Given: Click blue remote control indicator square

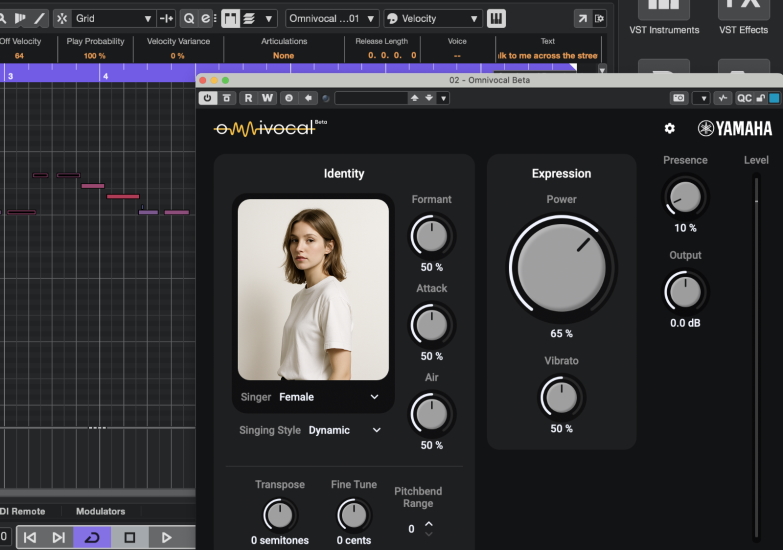Looking at the screenshot, I should [x=774, y=98].
